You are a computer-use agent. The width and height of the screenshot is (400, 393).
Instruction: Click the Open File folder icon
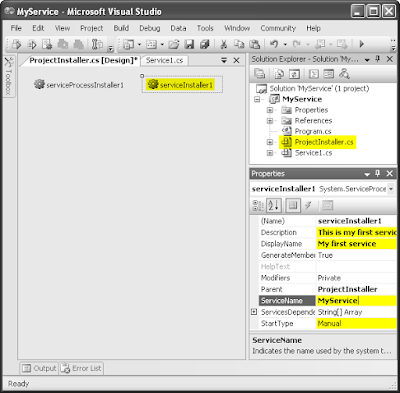pos(174,44)
